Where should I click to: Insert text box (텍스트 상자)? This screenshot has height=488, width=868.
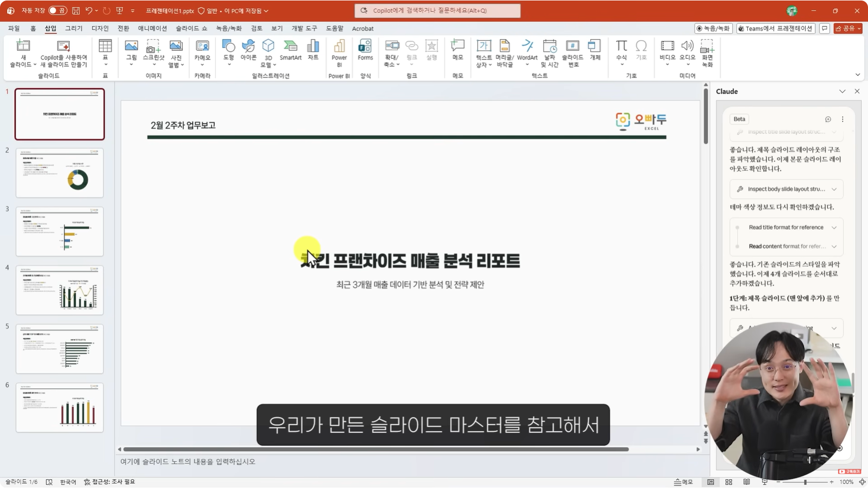484,53
